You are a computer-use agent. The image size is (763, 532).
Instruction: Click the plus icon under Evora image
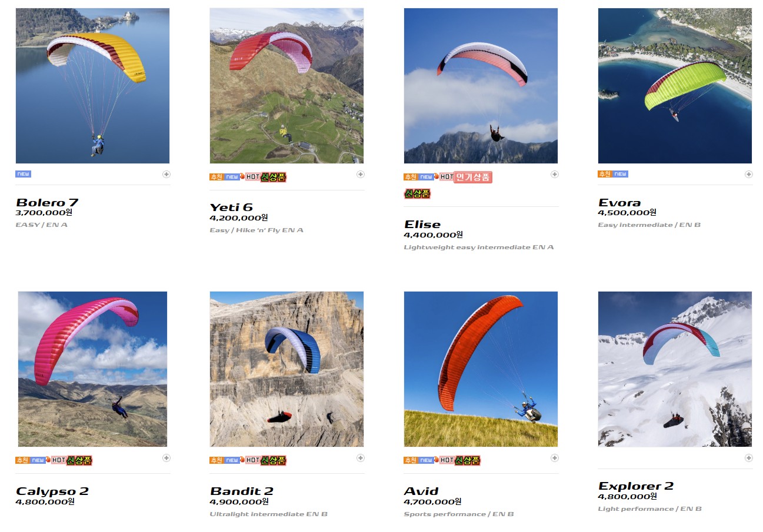coord(749,174)
